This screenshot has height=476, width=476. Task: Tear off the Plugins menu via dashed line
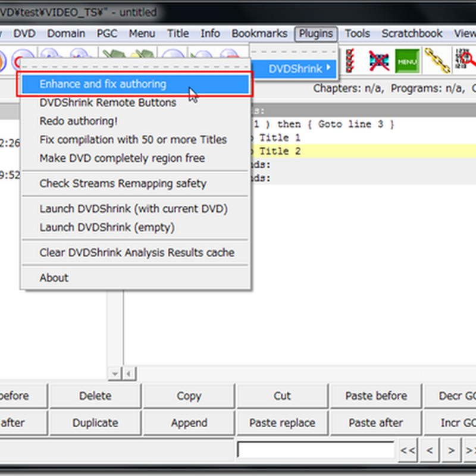[x=294, y=52]
